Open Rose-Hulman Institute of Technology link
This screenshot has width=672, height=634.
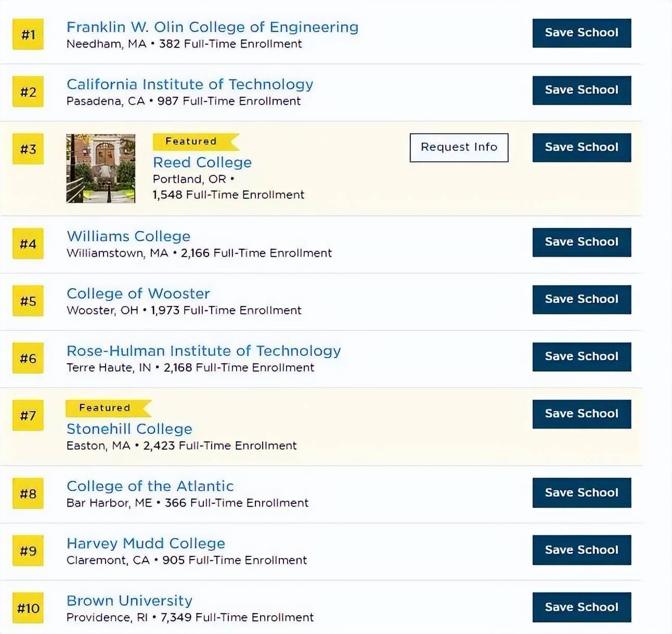[x=204, y=351]
